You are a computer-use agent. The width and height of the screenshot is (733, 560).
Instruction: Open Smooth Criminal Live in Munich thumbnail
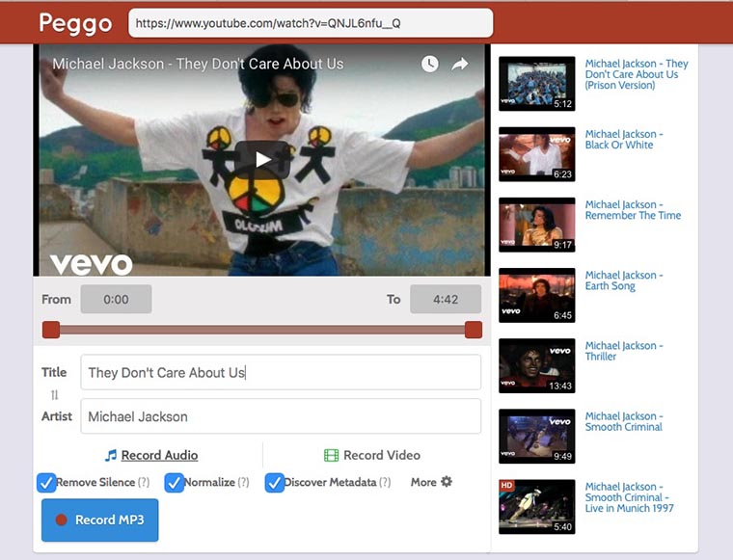pyautogui.click(x=536, y=507)
